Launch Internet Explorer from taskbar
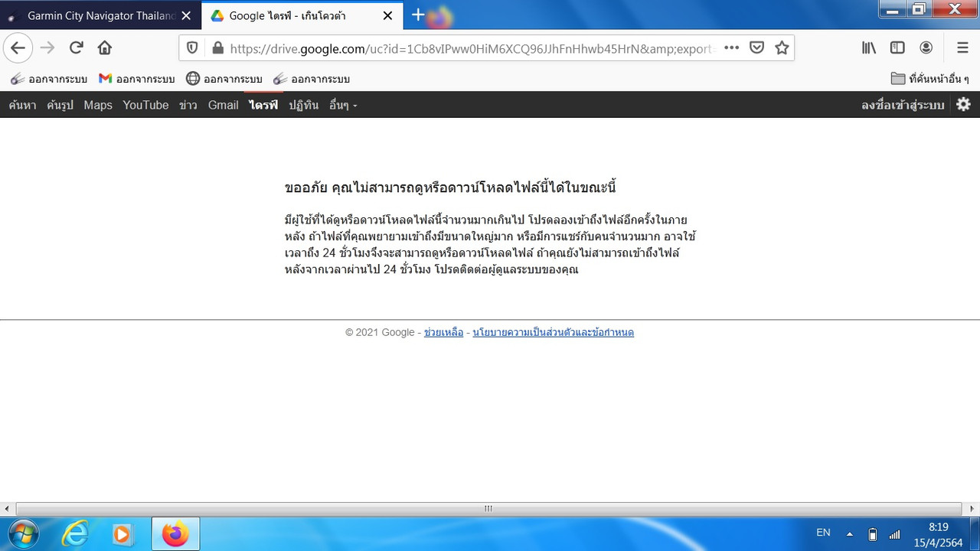Viewport: 980px width, 551px height. coord(74,533)
